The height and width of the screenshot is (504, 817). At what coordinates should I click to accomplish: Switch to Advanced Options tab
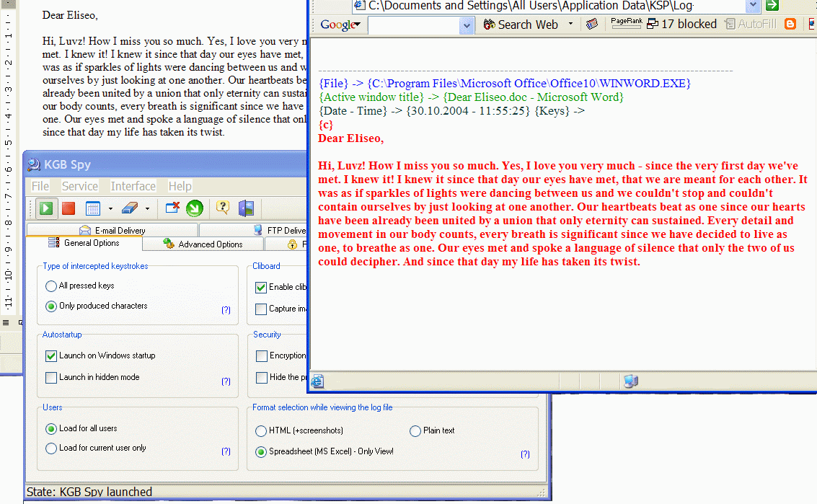click(203, 244)
